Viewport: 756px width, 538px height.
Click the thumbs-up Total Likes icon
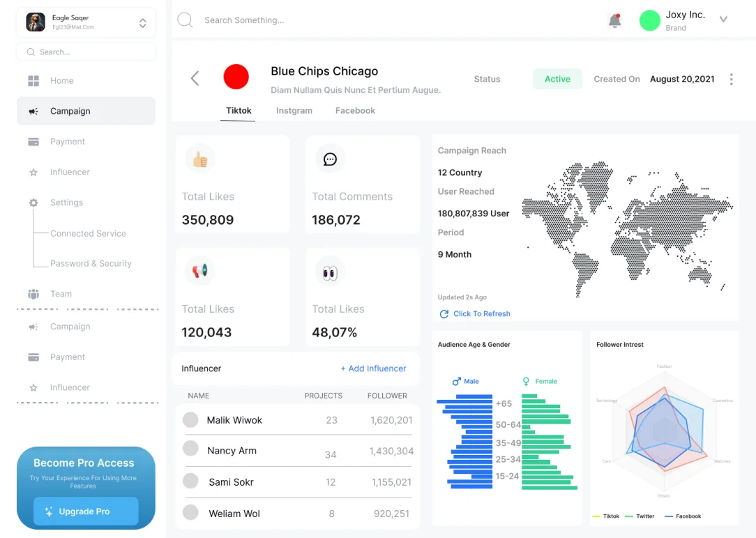pos(200,159)
